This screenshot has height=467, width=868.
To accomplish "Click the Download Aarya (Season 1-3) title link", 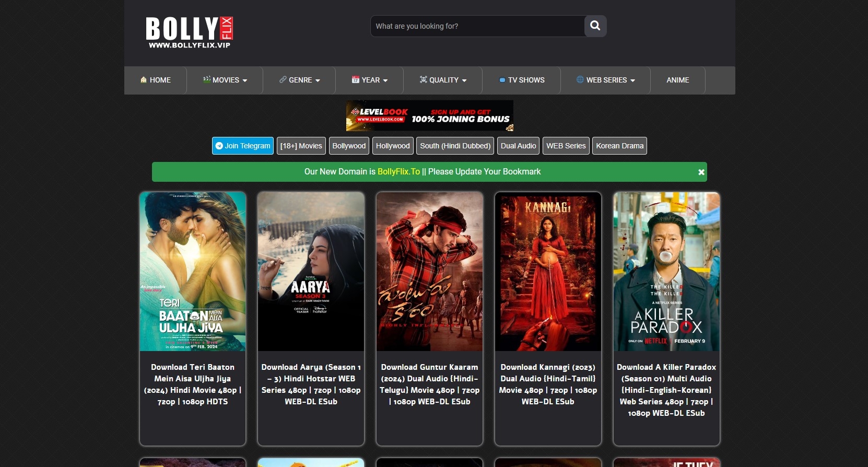I will coord(311,384).
